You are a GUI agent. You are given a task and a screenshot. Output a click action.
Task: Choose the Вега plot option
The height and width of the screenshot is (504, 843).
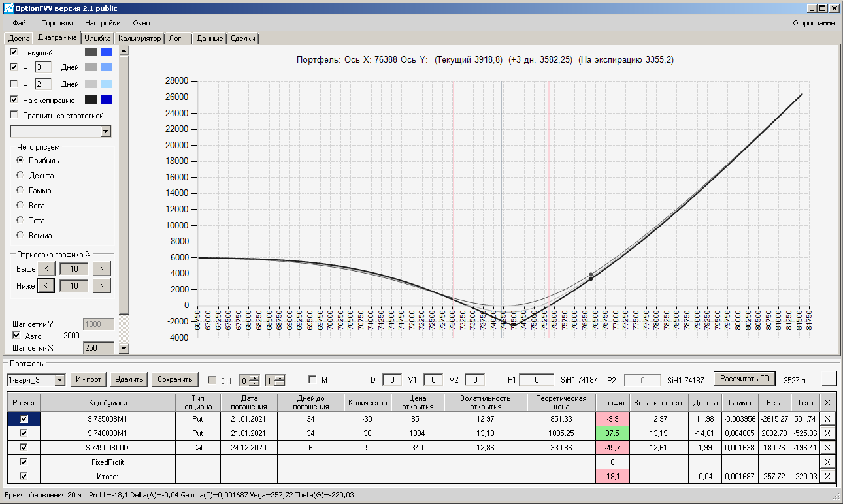coord(20,205)
